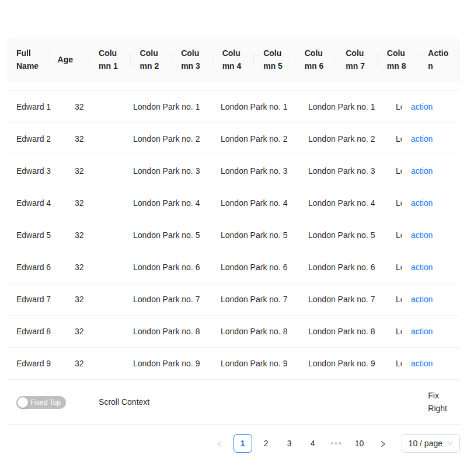Open the 10 / page size dropdown
The width and height of the screenshot is (467, 476).
(430, 443)
